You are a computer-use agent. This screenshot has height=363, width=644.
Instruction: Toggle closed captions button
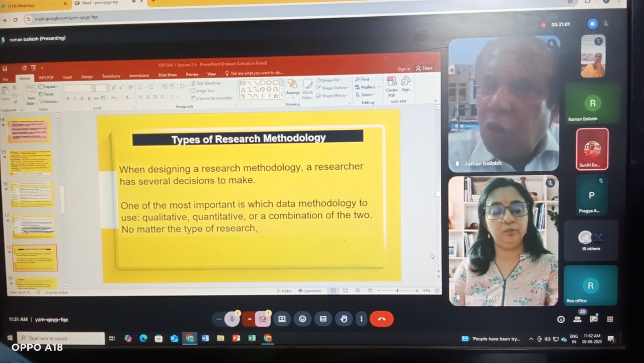tap(323, 319)
